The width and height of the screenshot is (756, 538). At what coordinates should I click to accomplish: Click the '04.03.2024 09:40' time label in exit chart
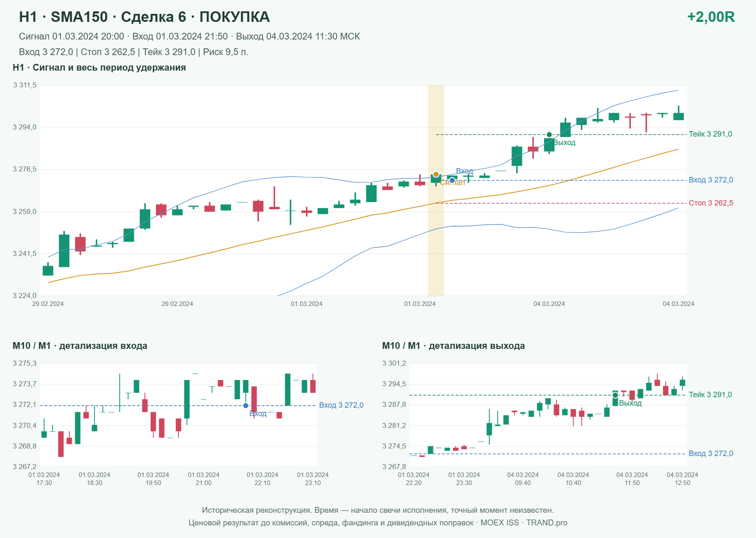coord(523,479)
